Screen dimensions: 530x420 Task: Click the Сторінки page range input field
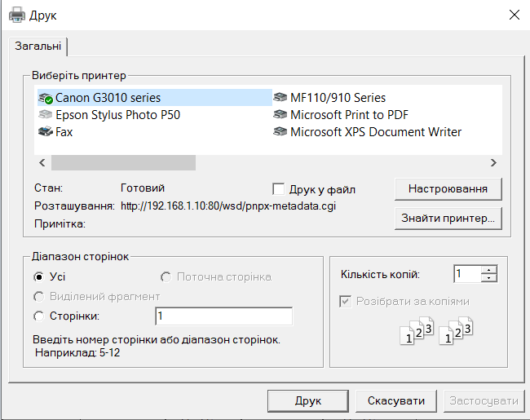click(223, 316)
